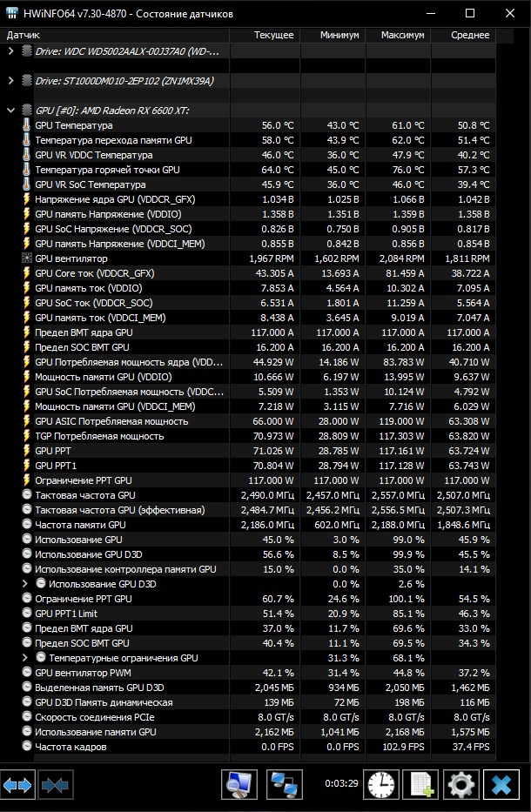Click the thermometer icon beside GPU Температура
Screen dimensions: 531x812
tap(27, 125)
